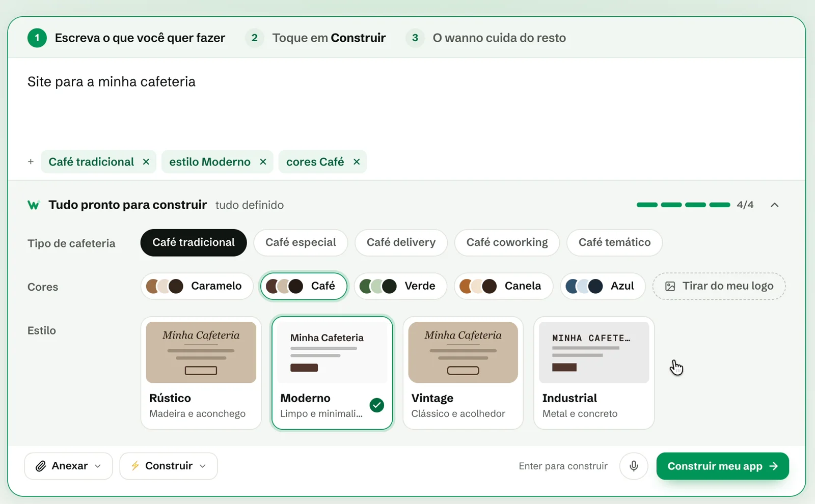Choose the Vintage style card
The height and width of the screenshot is (504, 815).
[463, 373]
